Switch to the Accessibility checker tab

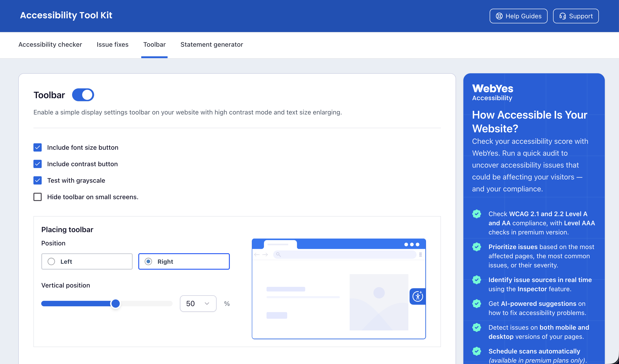click(x=50, y=44)
